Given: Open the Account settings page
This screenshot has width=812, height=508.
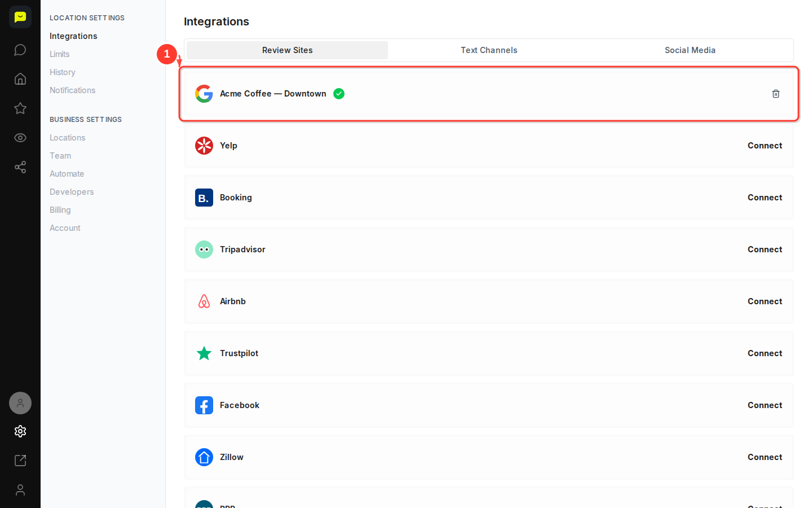Looking at the screenshot, I should click(65, 228).
